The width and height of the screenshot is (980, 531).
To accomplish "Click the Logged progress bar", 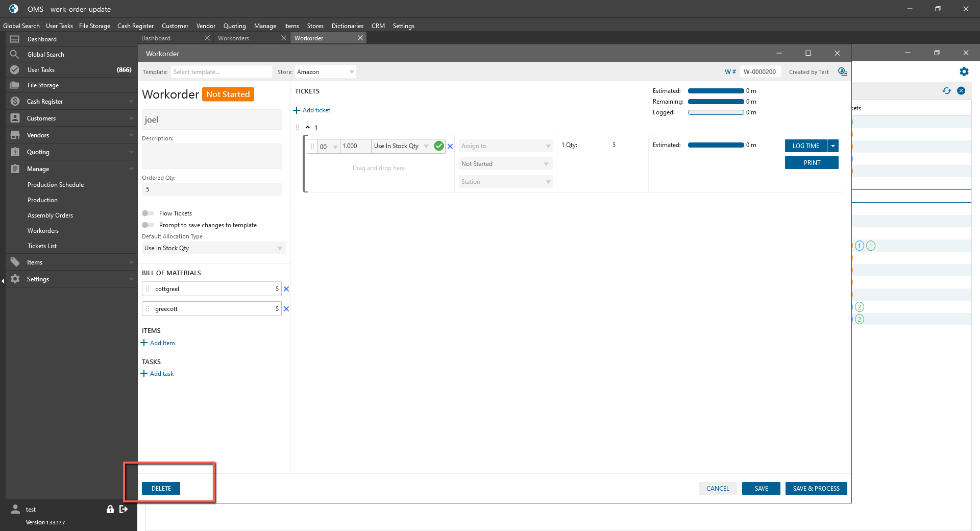I will [x=716, y=112].
